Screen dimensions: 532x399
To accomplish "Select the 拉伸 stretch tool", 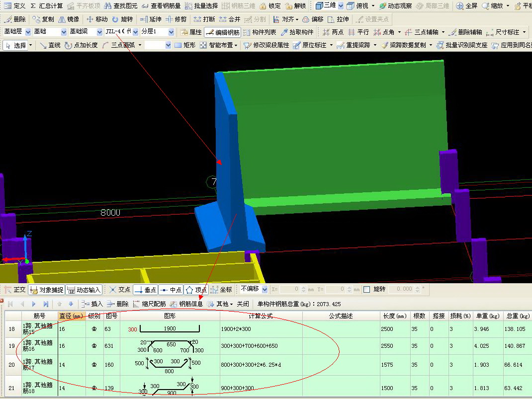I will [338, 19].
